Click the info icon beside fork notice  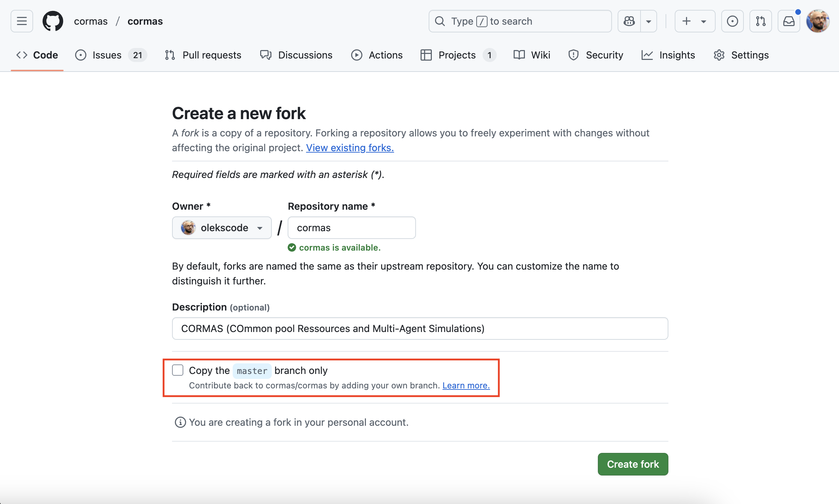click(180, 422)
